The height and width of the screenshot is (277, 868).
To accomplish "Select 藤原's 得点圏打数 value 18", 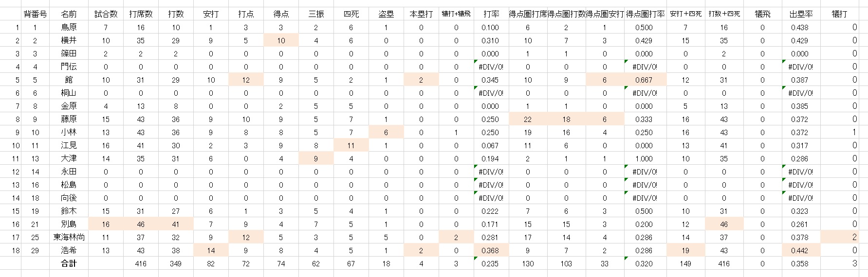I will click(x=566, y=119).
